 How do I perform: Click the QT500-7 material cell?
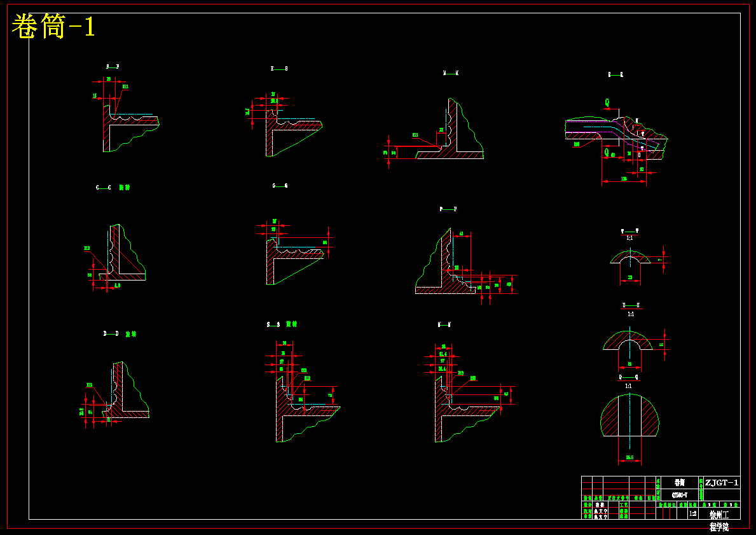pyautogui.click(x=679, y=495)
